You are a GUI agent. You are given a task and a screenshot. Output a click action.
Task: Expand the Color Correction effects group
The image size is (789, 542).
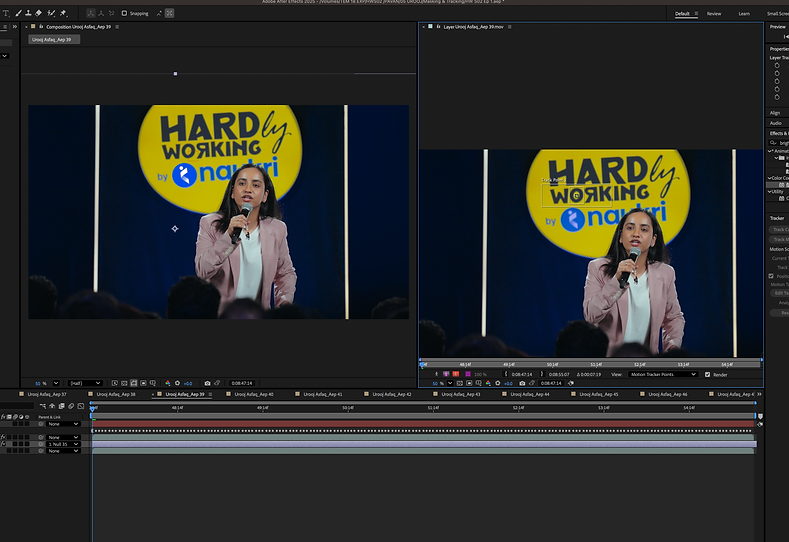pyautogui.click(x=769, y=178)
